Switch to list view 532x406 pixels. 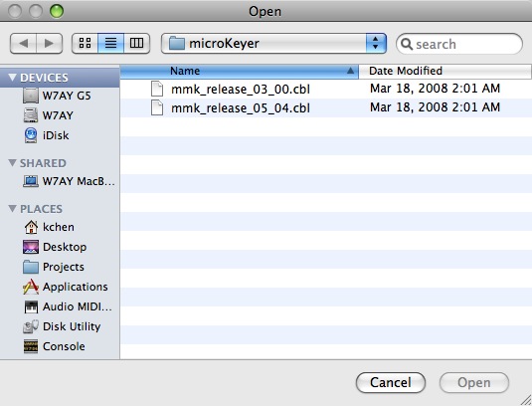click(x=110, y=43)
